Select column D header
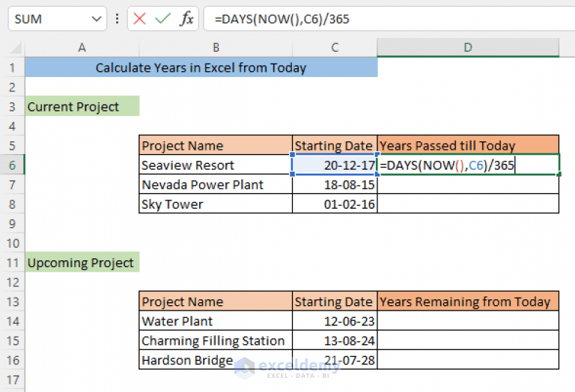 (x=468, y=48)
